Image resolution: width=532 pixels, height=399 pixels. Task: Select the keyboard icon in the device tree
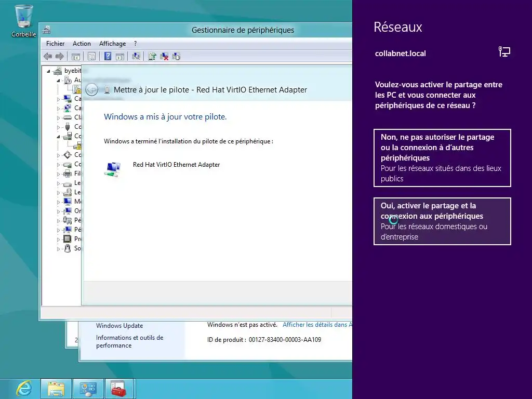68,117
